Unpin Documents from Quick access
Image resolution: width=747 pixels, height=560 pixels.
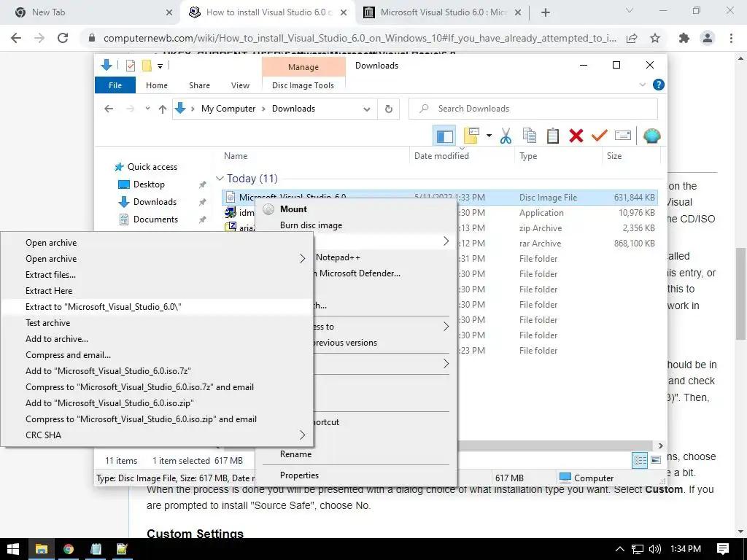click(x=203, y=219)
